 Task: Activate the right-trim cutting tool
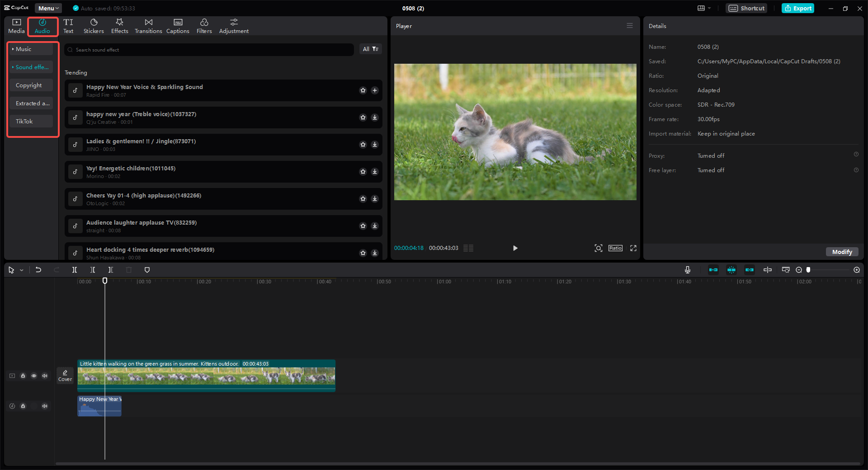tap(111, 270)
